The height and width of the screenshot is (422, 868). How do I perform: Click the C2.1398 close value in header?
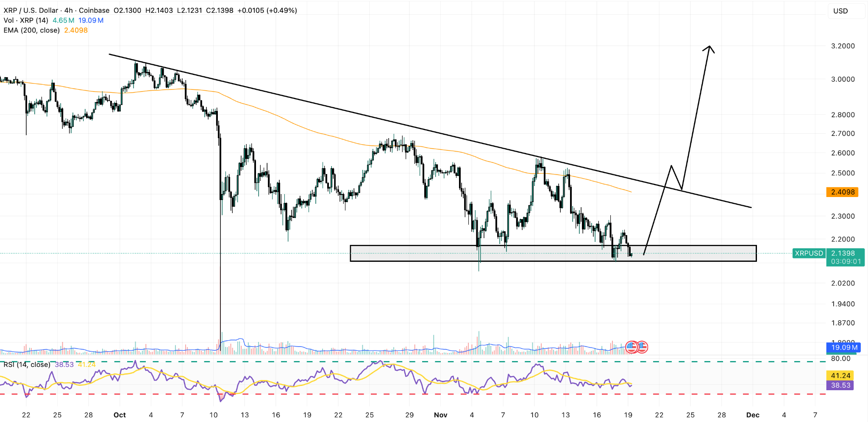(x=220, y=10)
